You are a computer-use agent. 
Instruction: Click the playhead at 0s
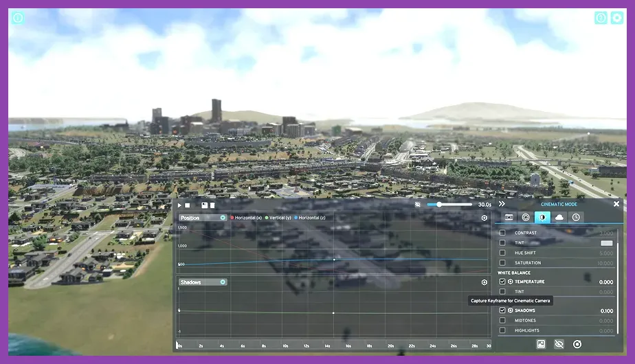pos(177,345)
